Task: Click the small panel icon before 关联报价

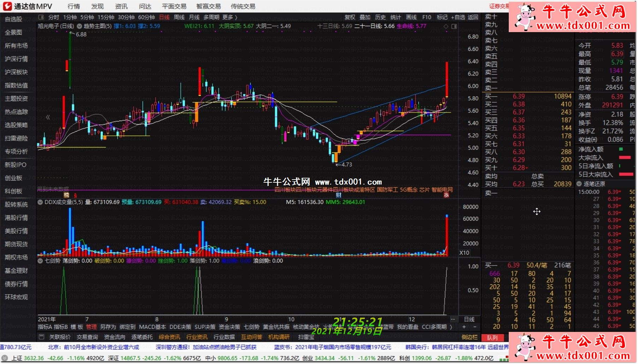Action: point(41,337)
